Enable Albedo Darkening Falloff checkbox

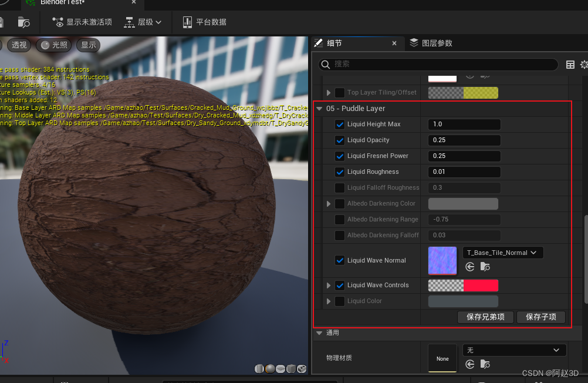click(x=340, y=235)
